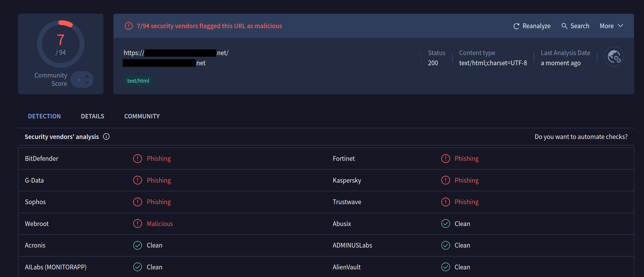The image size is (644, 277).
Task: Open the Community tab
Action: click(142, 116)
